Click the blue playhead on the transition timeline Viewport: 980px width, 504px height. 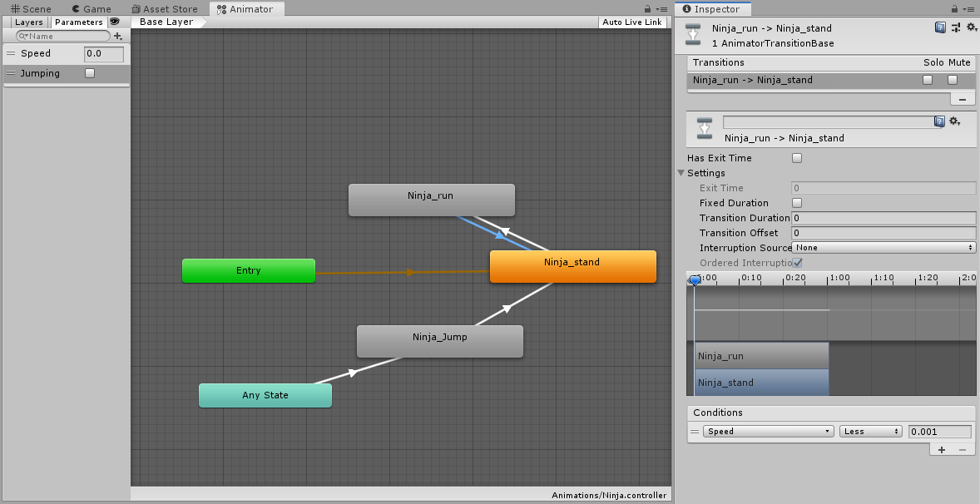coord(695,280)
